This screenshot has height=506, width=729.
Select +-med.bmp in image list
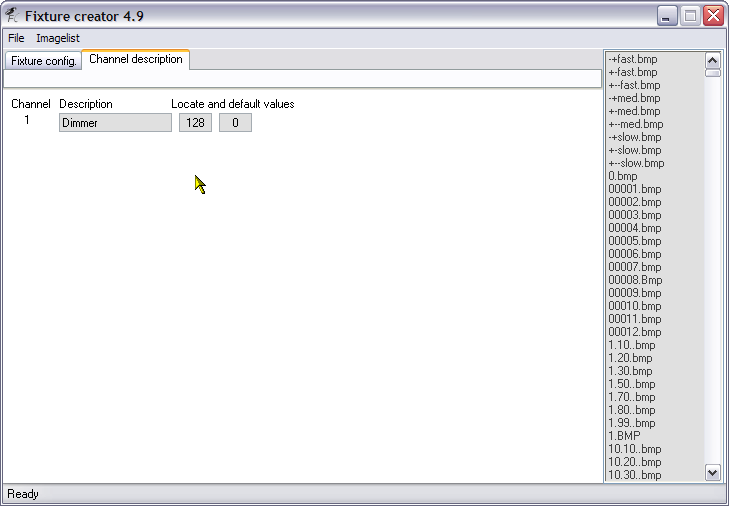(634, 111)
